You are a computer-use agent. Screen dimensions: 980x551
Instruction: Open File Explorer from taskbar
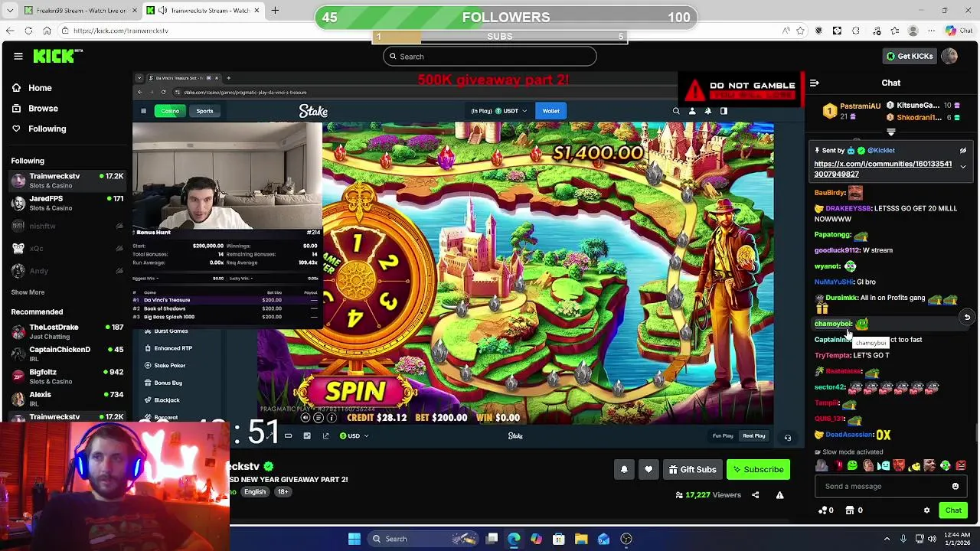(x=581, y=539)
